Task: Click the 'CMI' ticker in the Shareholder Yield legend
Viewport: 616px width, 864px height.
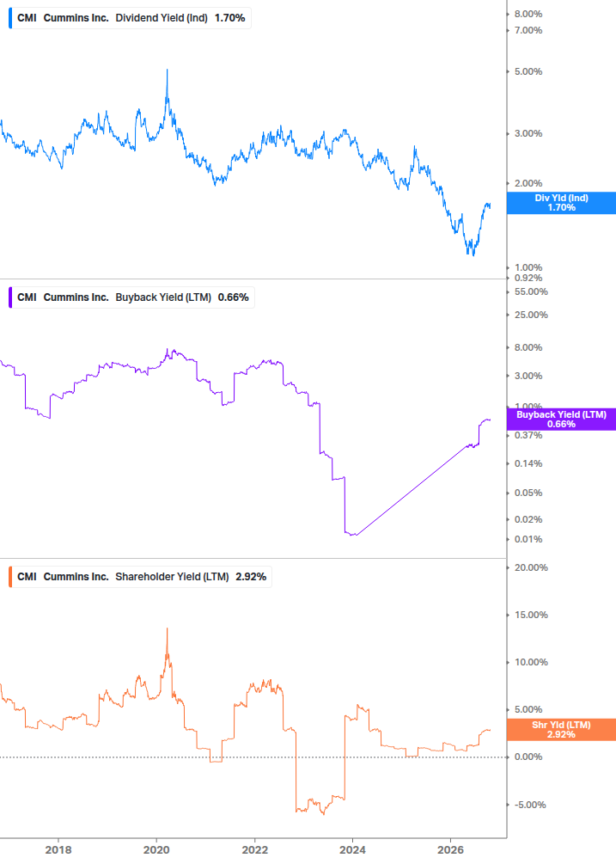Action: click(x=27, y=577)
